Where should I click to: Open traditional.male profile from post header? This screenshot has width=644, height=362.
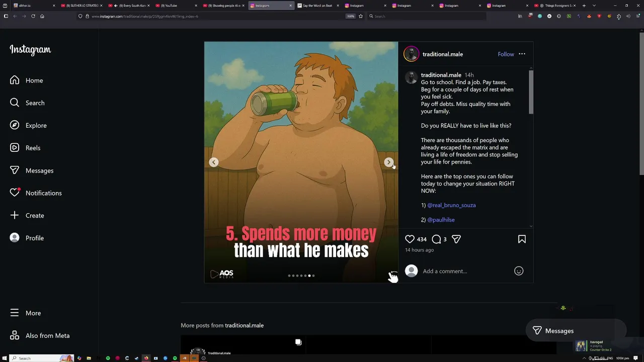[443, 54]
